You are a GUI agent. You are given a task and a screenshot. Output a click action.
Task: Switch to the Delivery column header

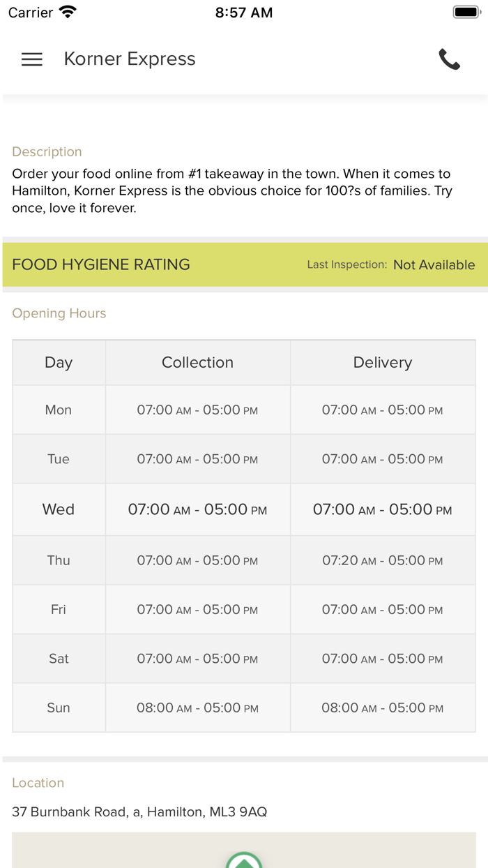[x=382, y=362]
